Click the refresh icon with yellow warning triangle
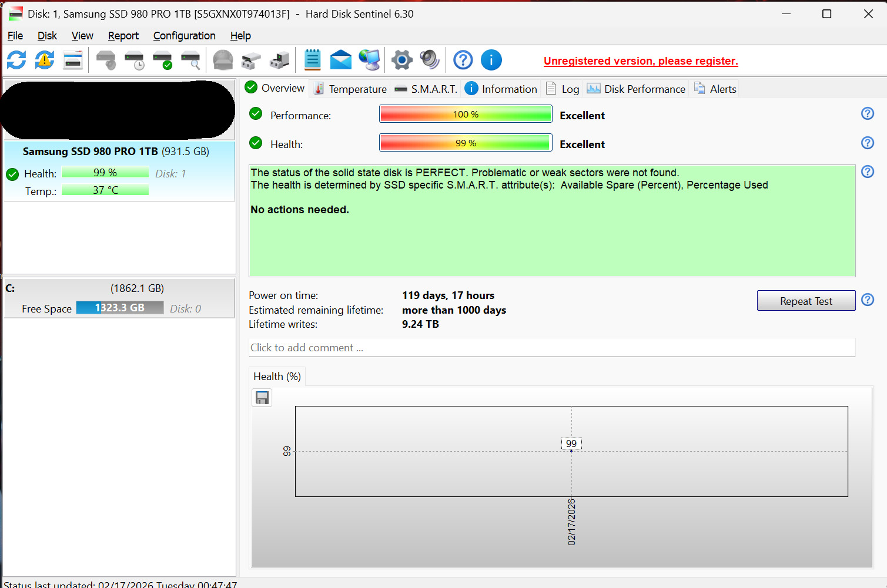The image size is (887, 588). [x=45, y=60]
